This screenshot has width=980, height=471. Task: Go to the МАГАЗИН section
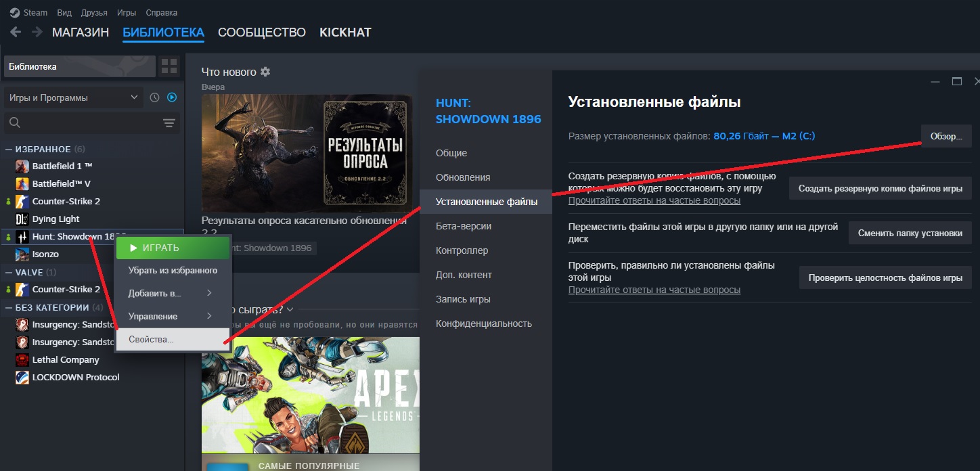(81, 32)
